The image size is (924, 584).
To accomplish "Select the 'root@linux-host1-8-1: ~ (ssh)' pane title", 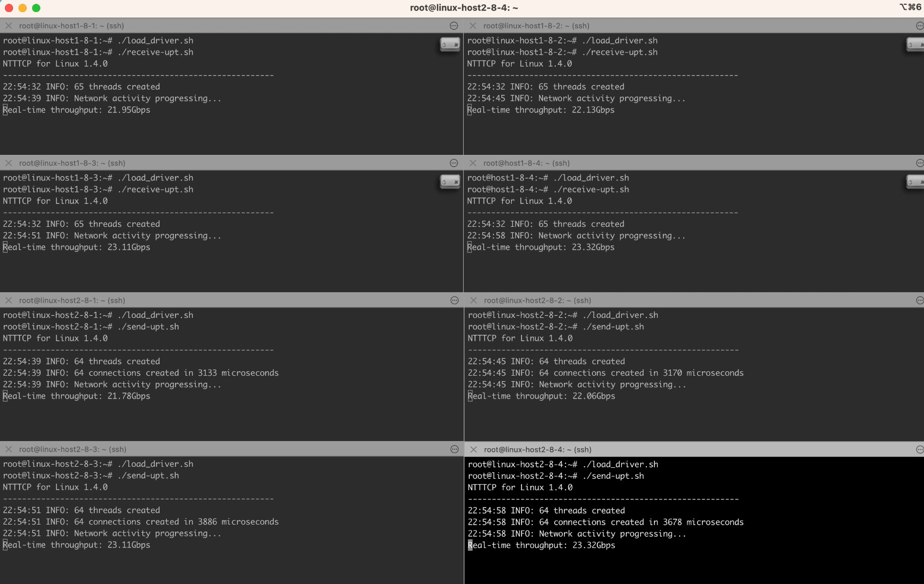I will (71, 26).
